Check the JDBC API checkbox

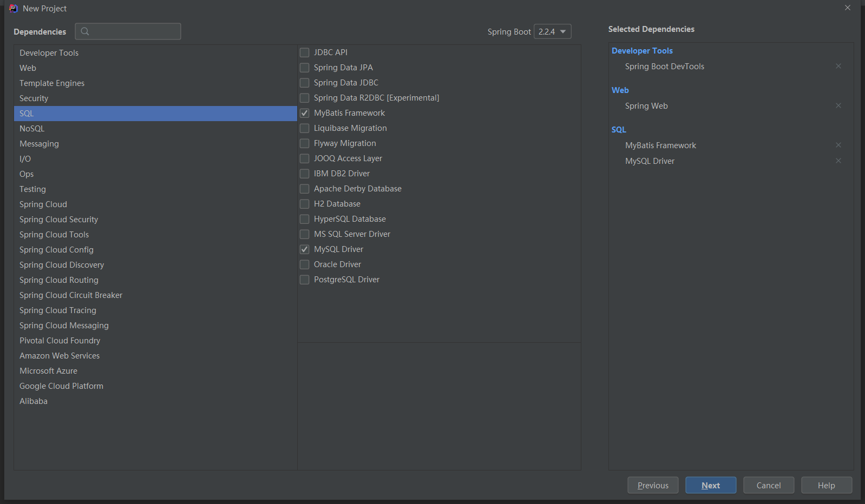point(305,52)
